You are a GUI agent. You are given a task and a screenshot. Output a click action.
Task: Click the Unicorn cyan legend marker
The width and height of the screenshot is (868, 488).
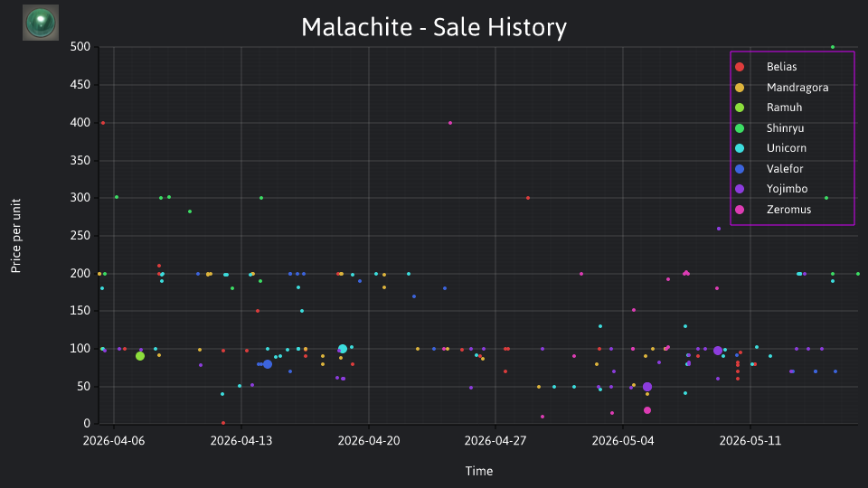[740, 148]
